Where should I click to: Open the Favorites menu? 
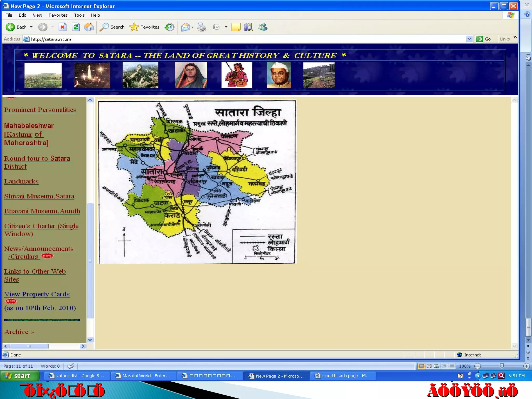click(58, 15)
